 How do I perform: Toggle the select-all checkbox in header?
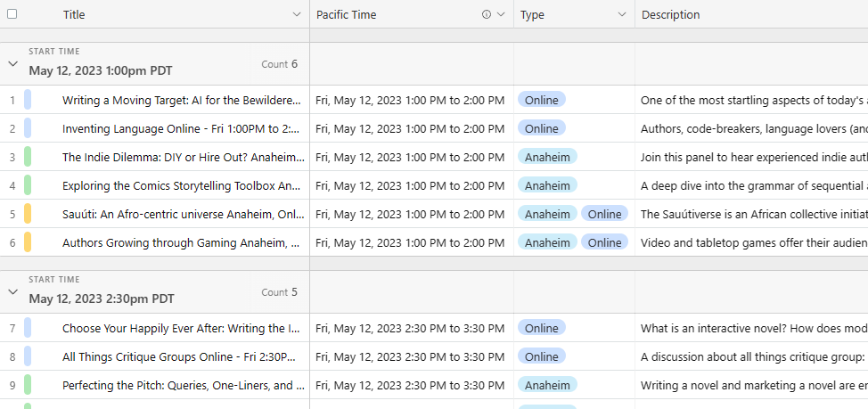[12, 14]
